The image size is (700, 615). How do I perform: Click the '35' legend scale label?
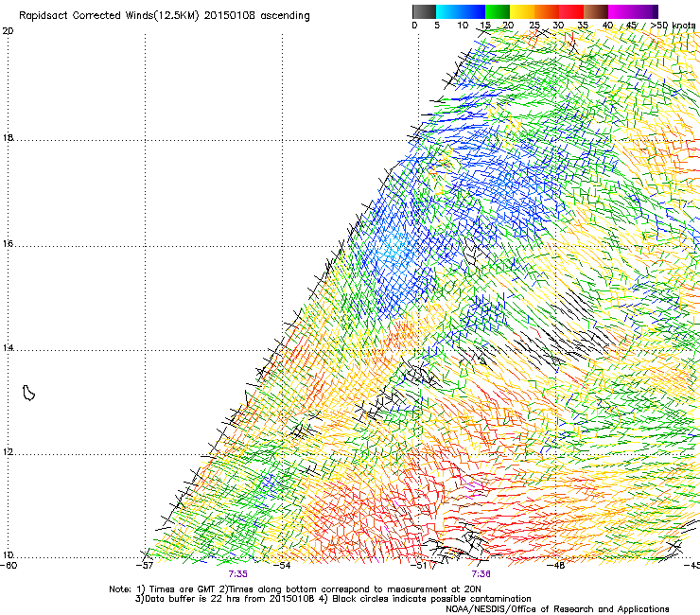point(583,26)
